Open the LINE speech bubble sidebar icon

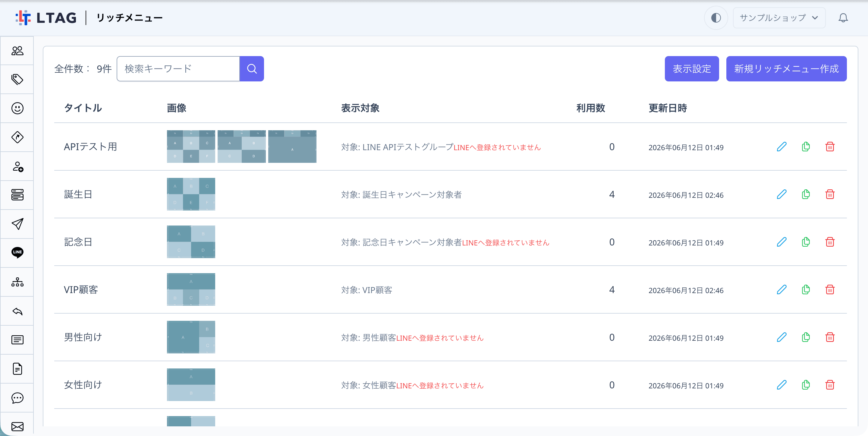coord(17,253)
